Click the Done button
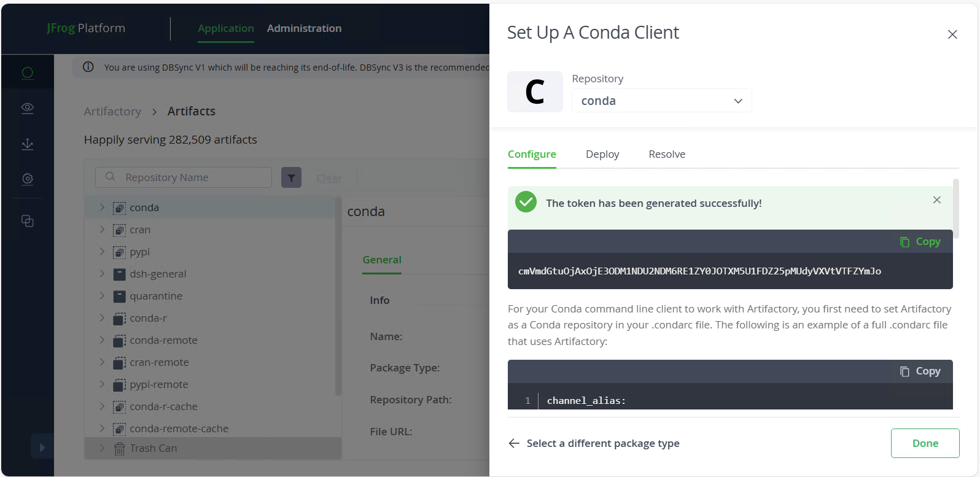 pyautogui.click(x=925, y=443)
